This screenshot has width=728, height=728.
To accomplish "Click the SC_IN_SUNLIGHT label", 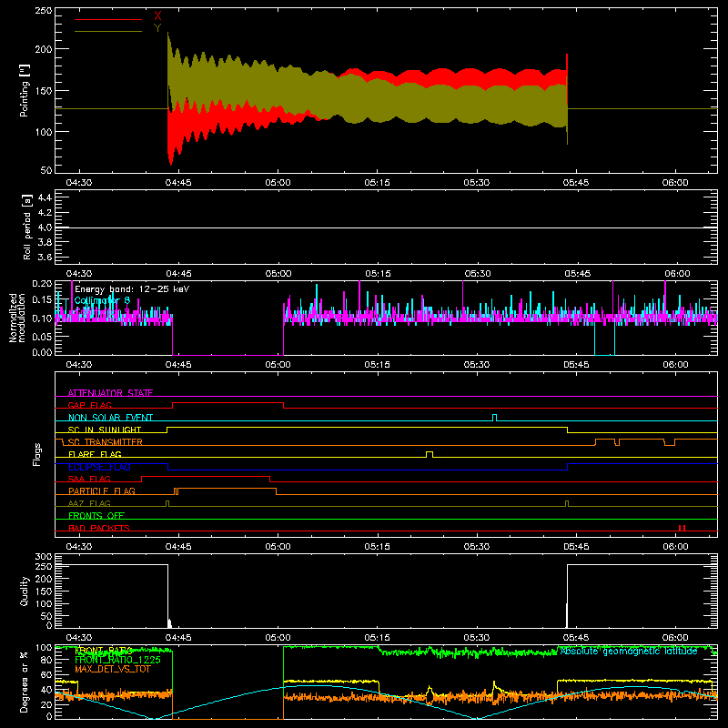I will (105, 430).
